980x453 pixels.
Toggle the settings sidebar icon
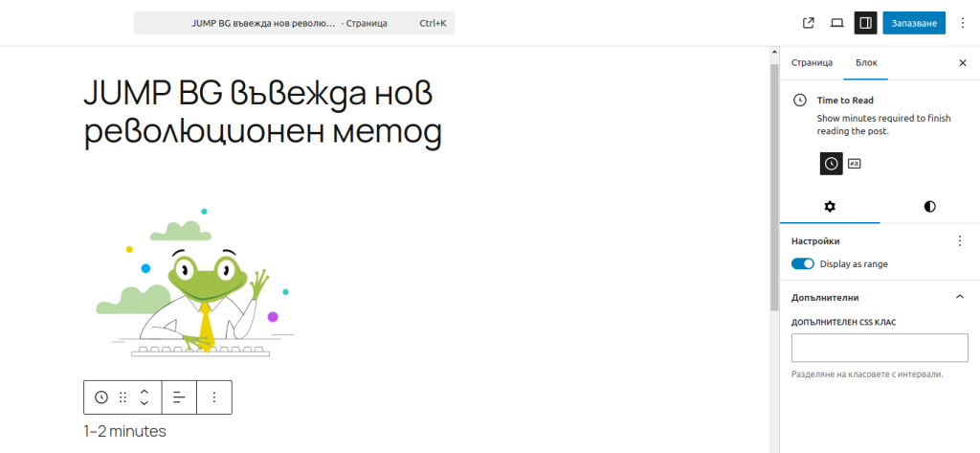point(865,23)
